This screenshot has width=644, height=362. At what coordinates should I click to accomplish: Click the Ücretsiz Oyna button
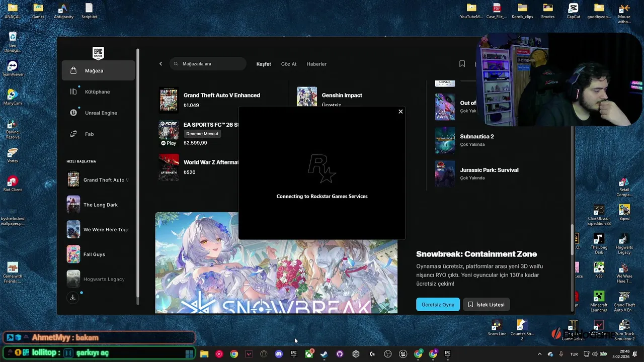[438, 305]
